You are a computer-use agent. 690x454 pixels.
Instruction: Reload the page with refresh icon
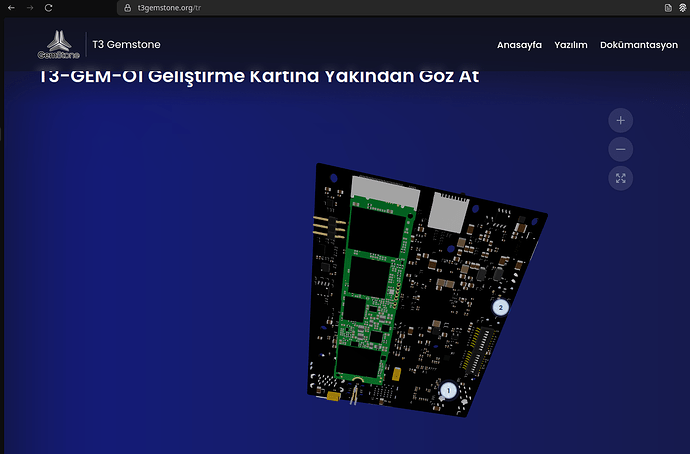pos(48,7)
